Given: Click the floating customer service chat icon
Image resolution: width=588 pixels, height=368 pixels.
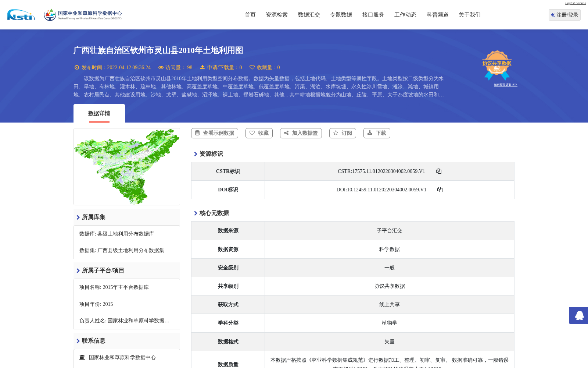Looking at the screenshot, I should 579,315.
